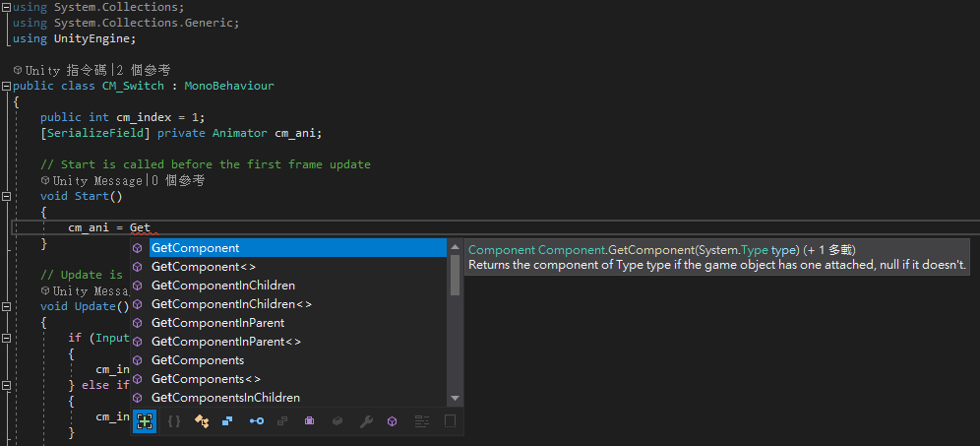Toggle the namespaces braces filter icon
Screen dimensions: 980x446
174,421
